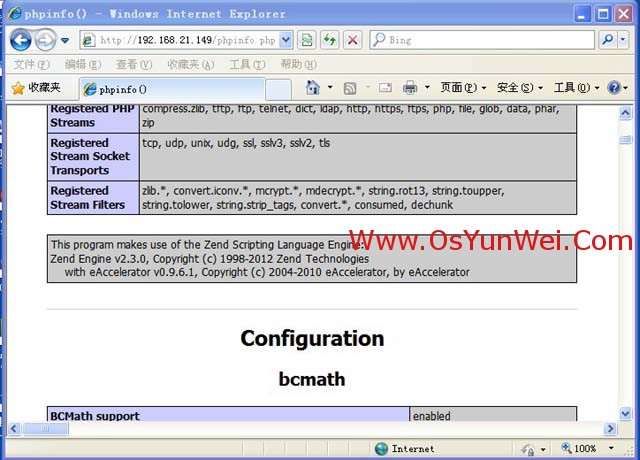This screenshot has width=640, height=460.
Task: Open the 收藏夹(A) menu
Action: (191, 64)
